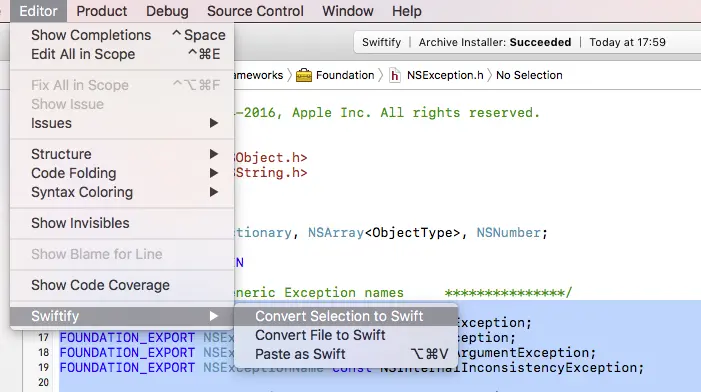Screen dimensions: 701x392
Task: Open the Help menu
Action: pos(407,11)
